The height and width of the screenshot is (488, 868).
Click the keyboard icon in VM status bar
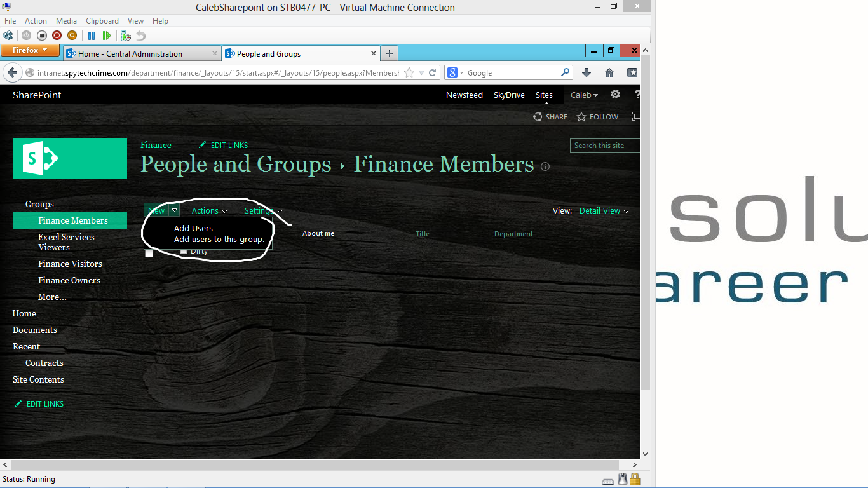point(608,481)
